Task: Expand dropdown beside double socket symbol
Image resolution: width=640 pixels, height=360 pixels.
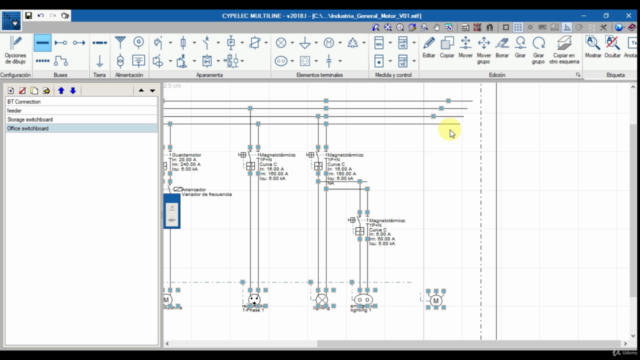Action: coord(292,61)
